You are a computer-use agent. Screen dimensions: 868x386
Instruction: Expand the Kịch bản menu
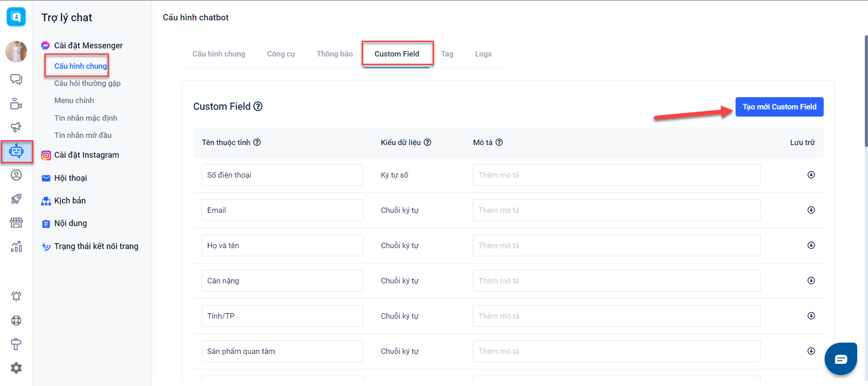point(70,201)
